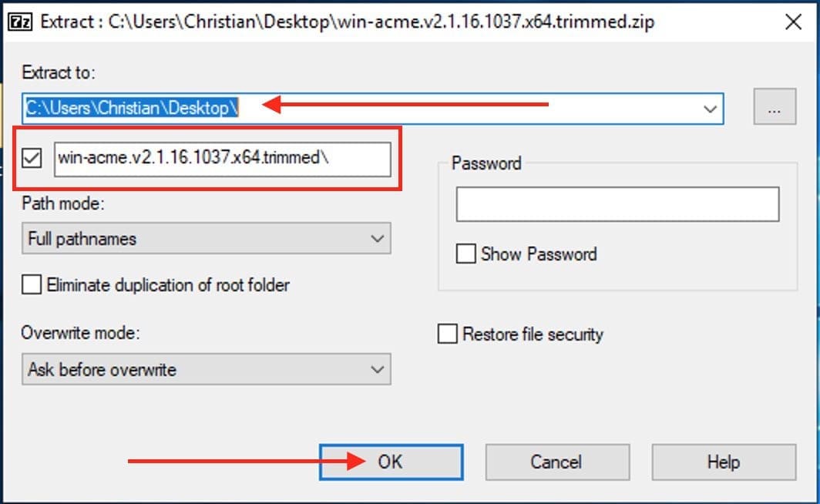The image size is (820, 504).
Task: Click the 7-Zip icon in title bar
Action: 18,22
